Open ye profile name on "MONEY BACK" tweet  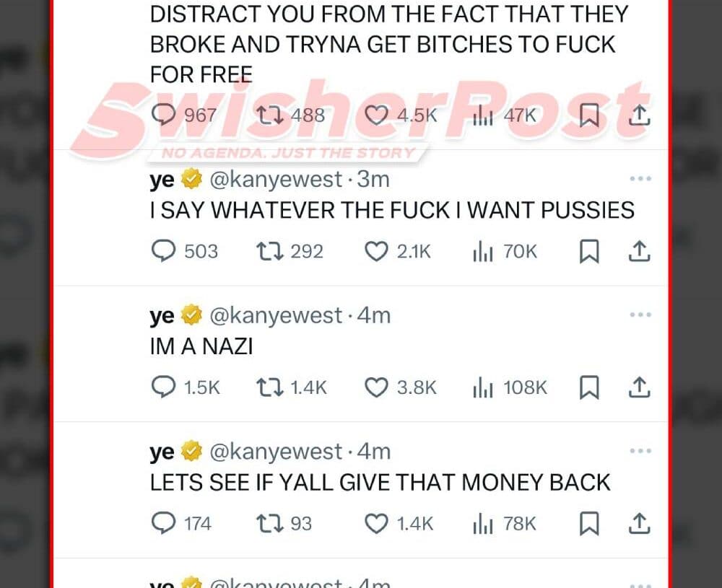click(x=162, y=452)
